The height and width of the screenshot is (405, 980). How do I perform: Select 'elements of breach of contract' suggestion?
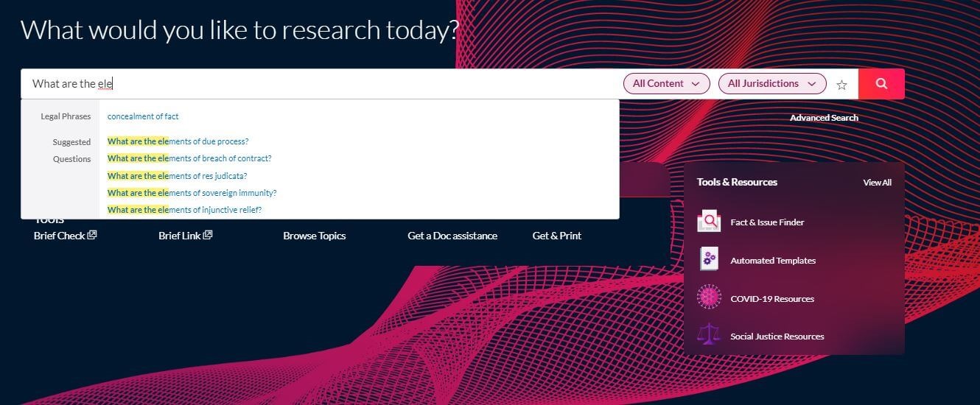(x=189, y=158)
